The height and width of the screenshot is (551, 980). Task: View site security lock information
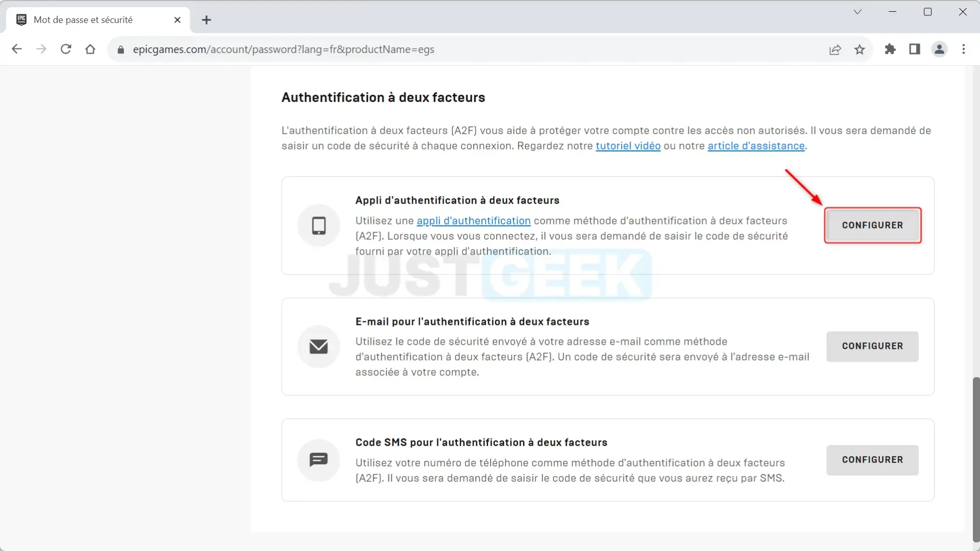[121, 49]
